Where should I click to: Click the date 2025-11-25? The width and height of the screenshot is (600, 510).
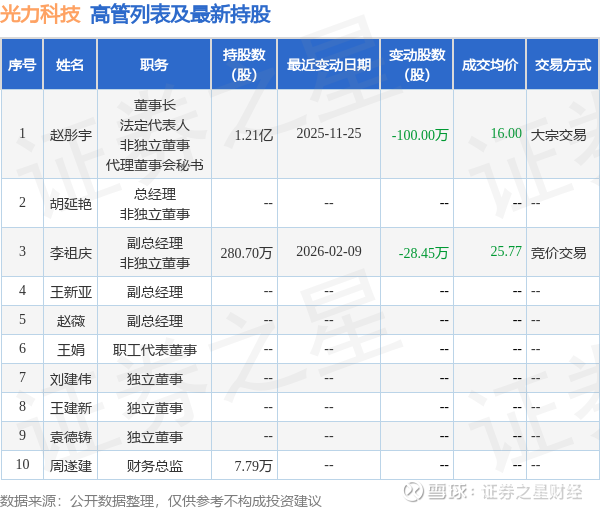[x=329, y=133]
